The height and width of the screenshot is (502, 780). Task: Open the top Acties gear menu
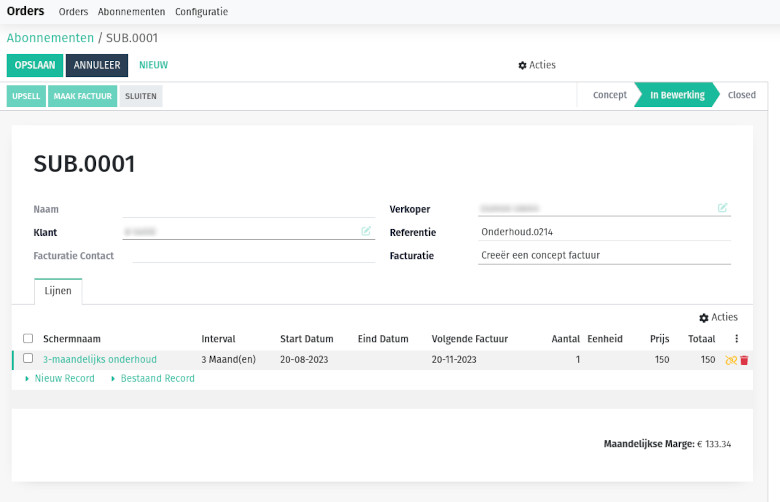coord(537,65)
